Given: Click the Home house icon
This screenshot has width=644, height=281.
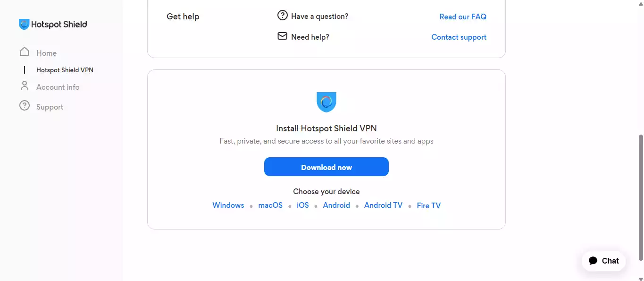Looking at the screenshot, I should click(x=25, y=52).
